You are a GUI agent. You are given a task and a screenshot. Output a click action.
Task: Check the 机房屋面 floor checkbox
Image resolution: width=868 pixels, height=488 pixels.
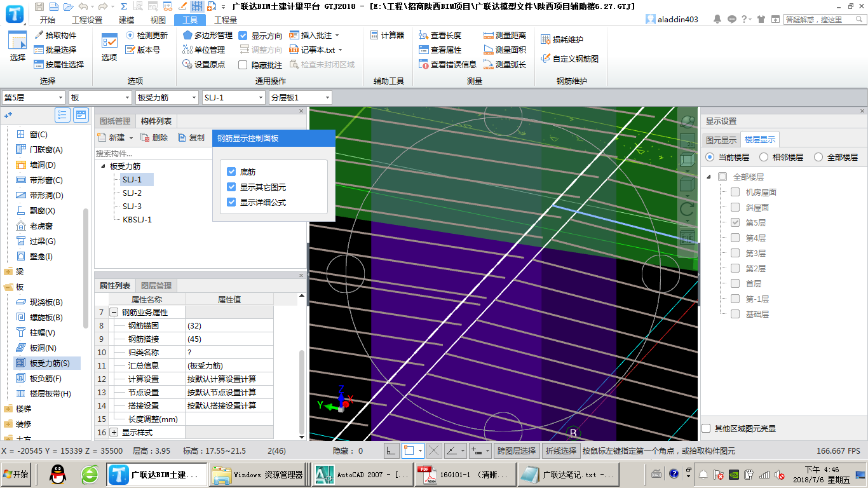pos(735,192)
